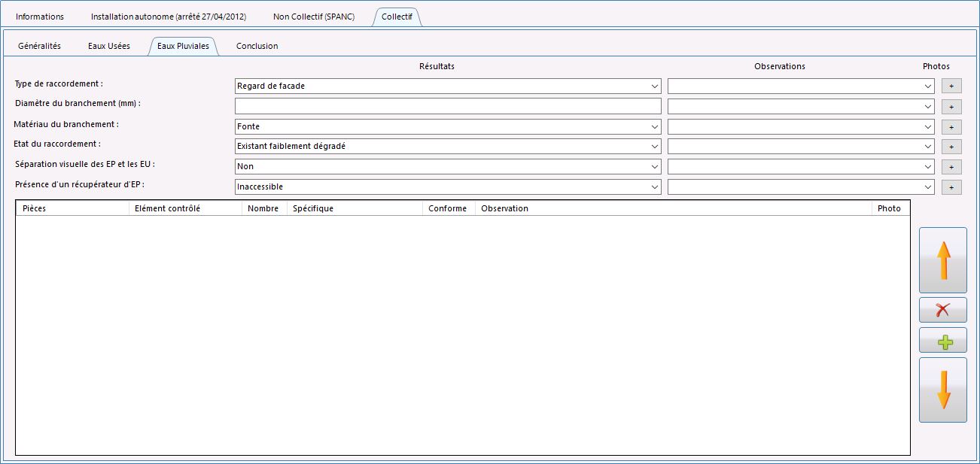Click the orange down arrow button

(943, 390)
